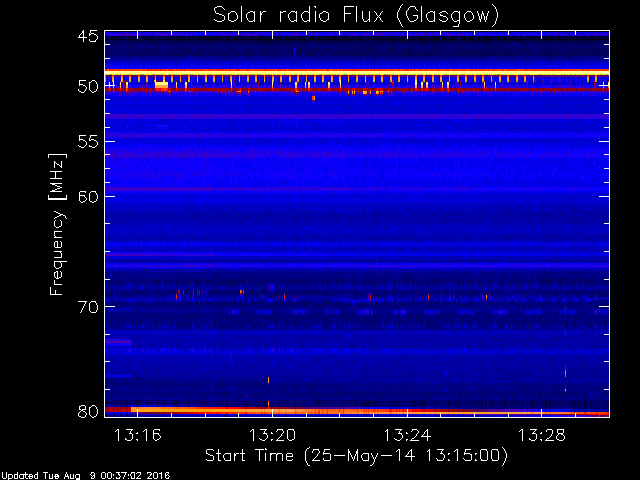
Task: Select the 80 frequency axis label
Action: pyautogui.click(x=88, y=411)
